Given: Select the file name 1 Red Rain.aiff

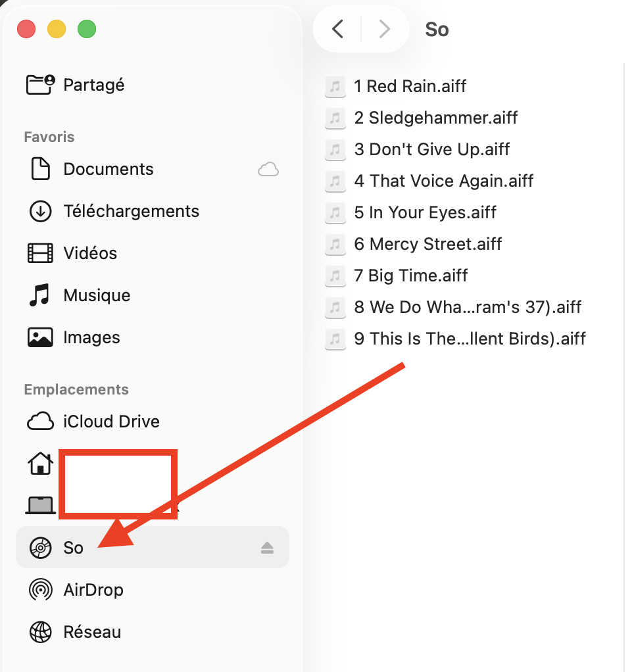Looking at the screenshot, I should (410, 86).
